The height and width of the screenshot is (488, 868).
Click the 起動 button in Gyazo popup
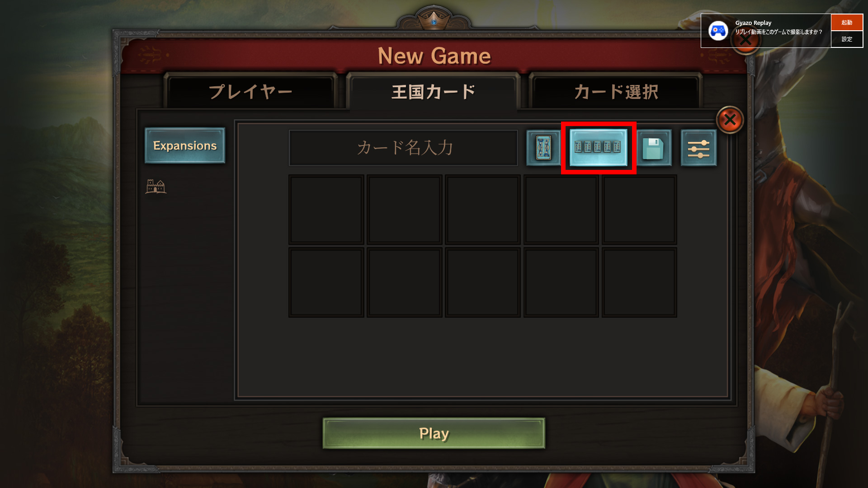point(847,22)
